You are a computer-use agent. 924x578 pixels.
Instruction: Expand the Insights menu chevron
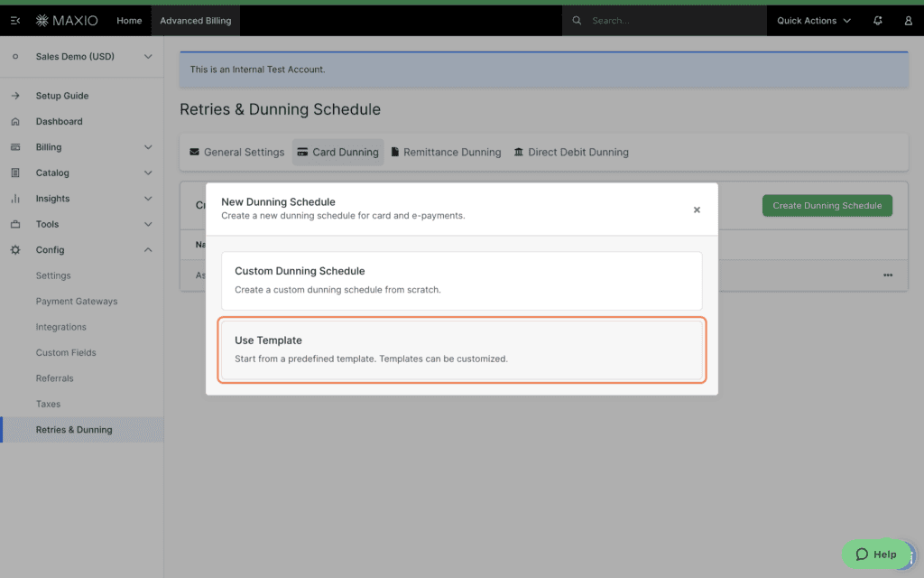[x=148, y=199]
